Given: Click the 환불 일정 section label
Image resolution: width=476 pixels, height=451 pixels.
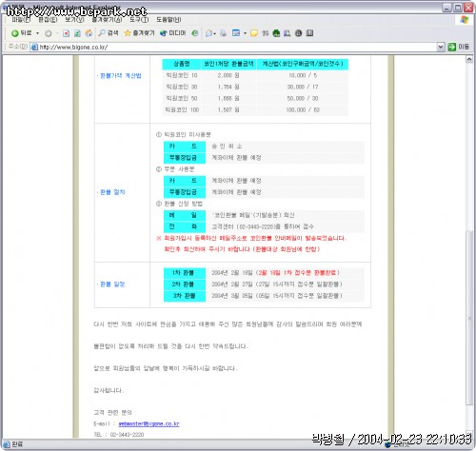Looking at the screenshot, I should pyautogui.click(x=112, y=284).
